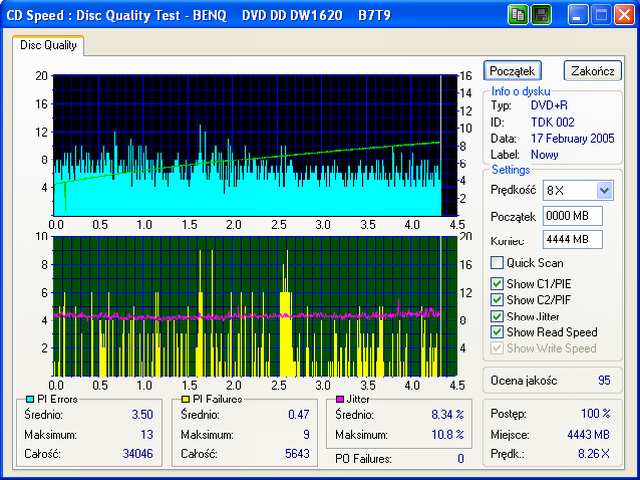Click the cyan PI Errors legend swatch

[x=29, y=399]
